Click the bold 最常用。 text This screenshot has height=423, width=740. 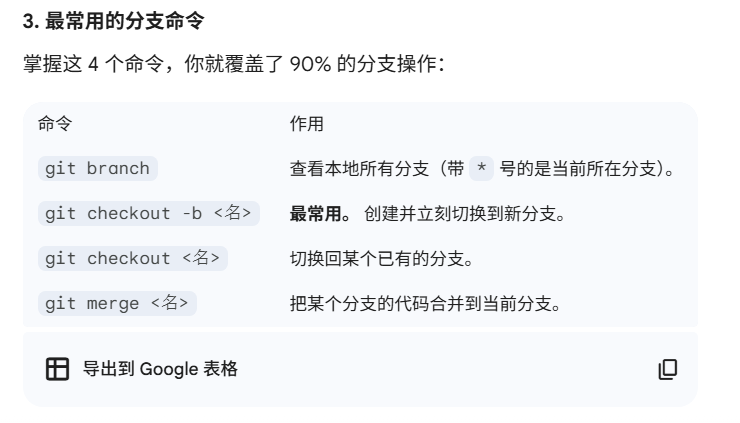click(320, 214)
